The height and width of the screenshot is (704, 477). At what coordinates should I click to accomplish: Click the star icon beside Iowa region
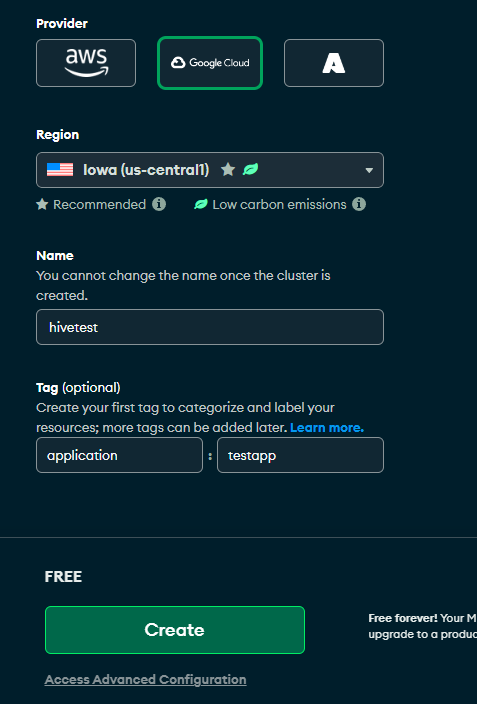coord(228,169)
